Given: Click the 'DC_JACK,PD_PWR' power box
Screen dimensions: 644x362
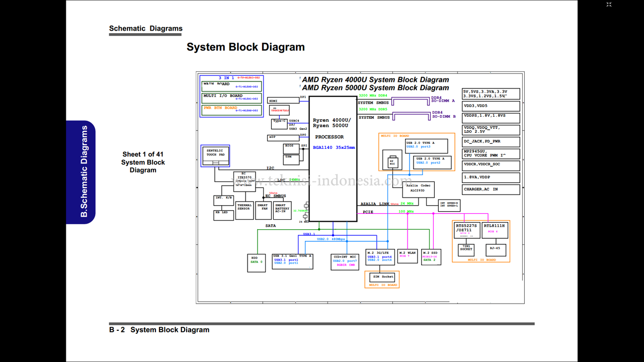Looking at the screenshot, I should (492, 142).
